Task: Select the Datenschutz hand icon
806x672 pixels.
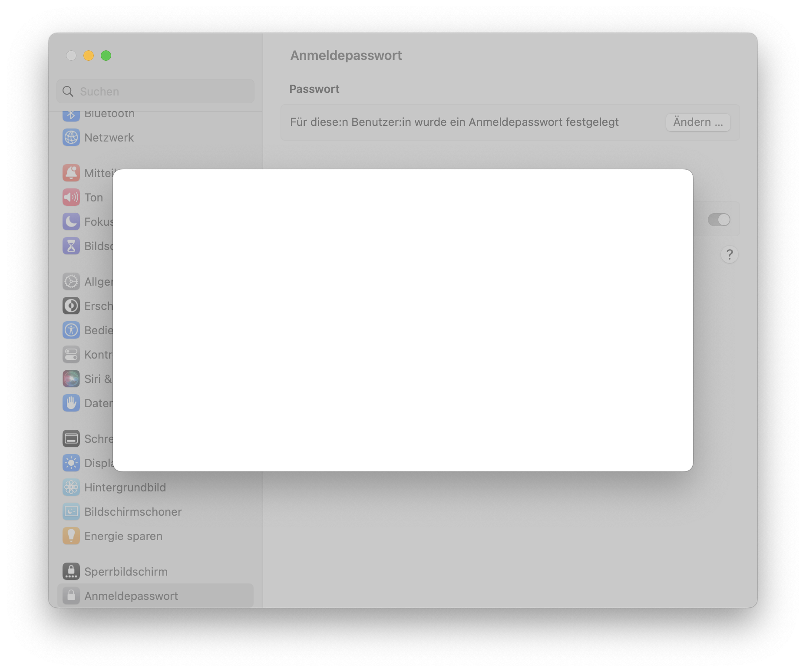Action: point(71,403)
